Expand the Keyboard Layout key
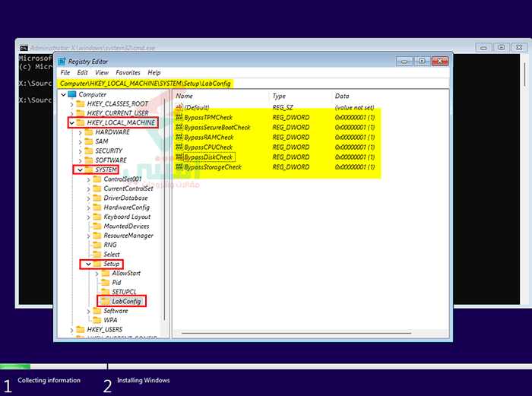 pos(89,217)
